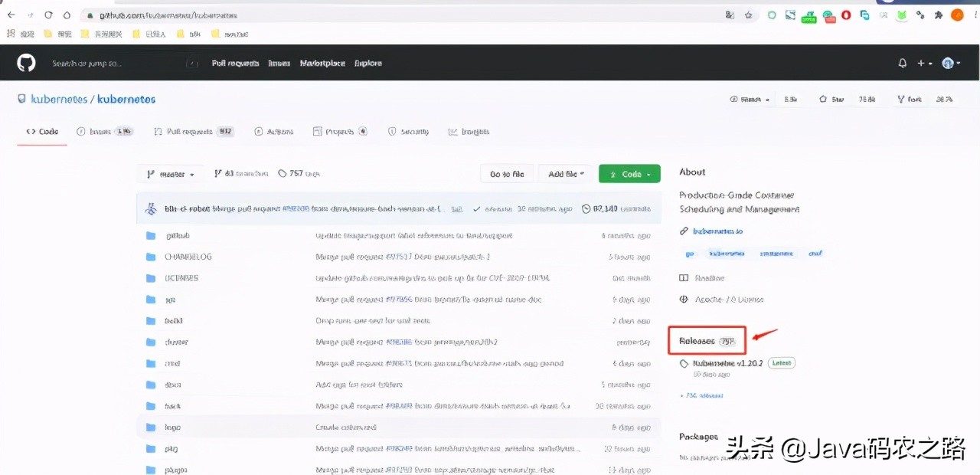980x475 pixels.
Task: Star the kubernetes repository
Action: click(x=835, y=100)
